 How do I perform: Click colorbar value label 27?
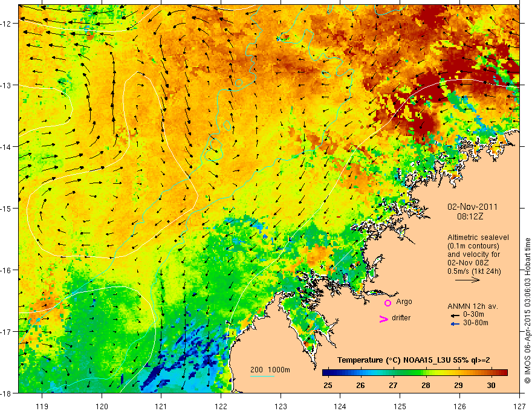pyautogui.click(x=393, y=385)
